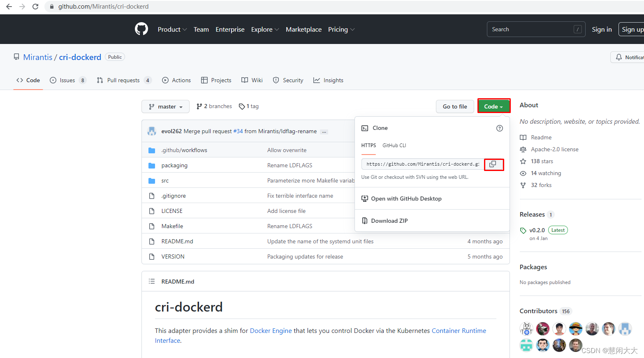Focus the GitHub search field

pos(536,29)
